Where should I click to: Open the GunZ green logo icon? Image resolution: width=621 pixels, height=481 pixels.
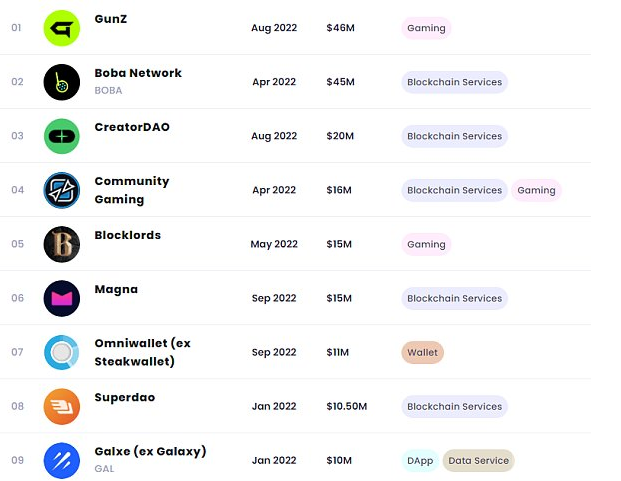click(x=61, y=28)
